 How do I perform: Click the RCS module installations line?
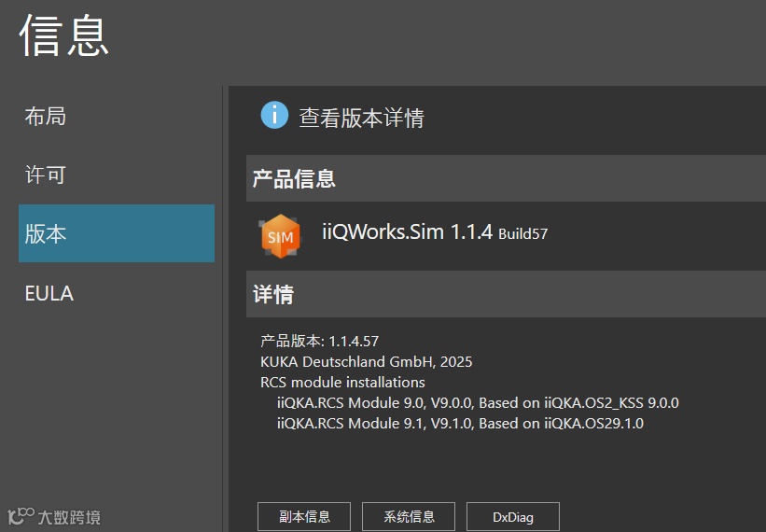342,382
